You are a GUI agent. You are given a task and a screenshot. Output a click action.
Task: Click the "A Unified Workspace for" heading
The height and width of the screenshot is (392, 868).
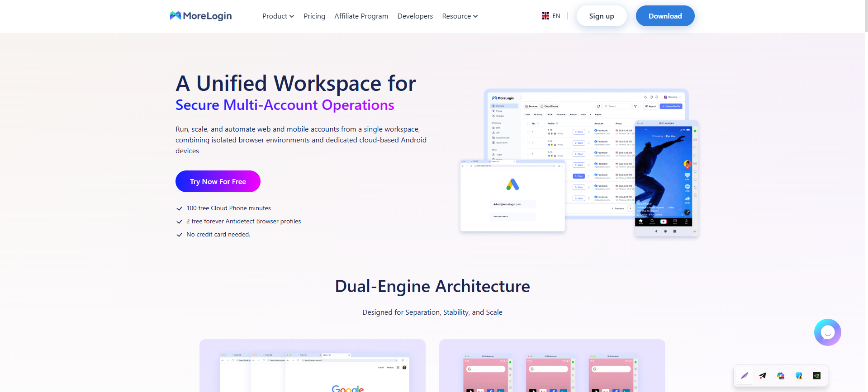click(x=296, y=84)
